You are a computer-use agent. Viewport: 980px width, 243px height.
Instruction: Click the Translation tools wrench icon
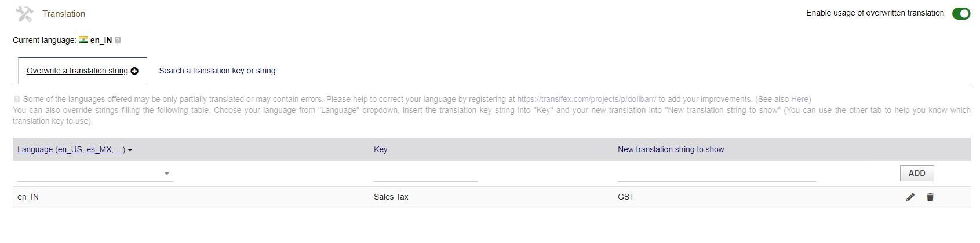24,14
